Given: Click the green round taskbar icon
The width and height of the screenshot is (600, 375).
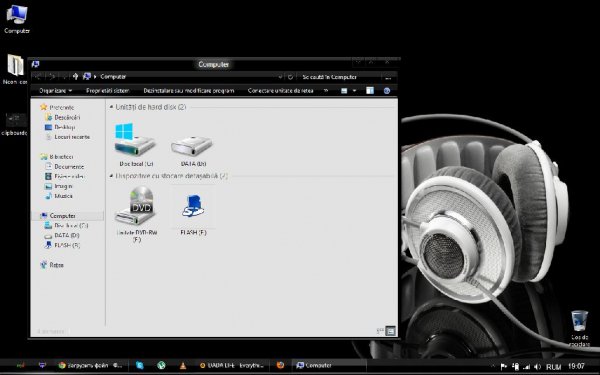Looking at the screenshot, I should pos(161,365).
